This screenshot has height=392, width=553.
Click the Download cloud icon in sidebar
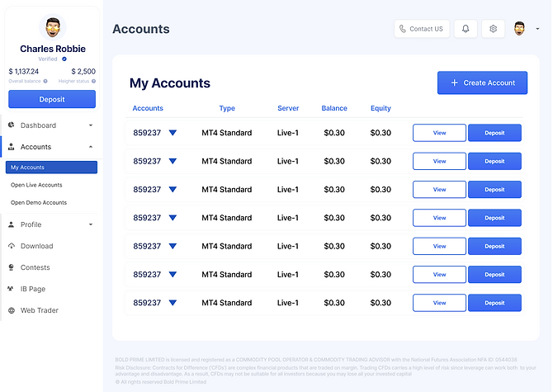point(12,246)
